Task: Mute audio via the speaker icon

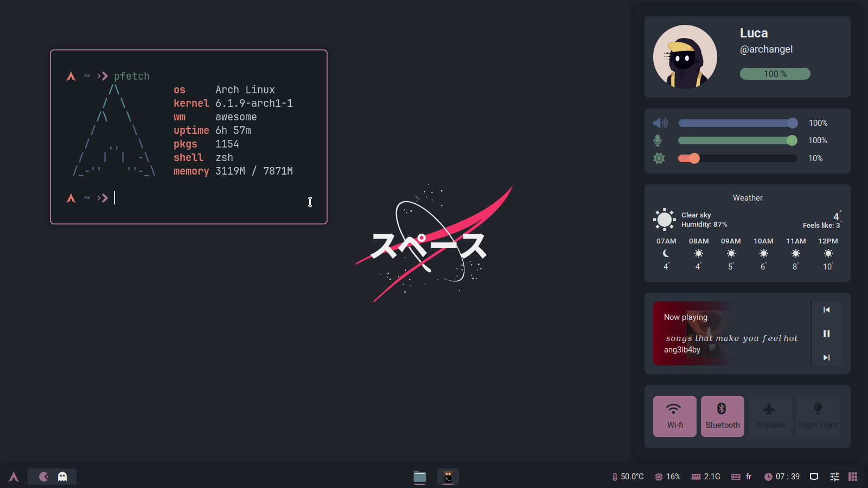Action: point(660,123)
